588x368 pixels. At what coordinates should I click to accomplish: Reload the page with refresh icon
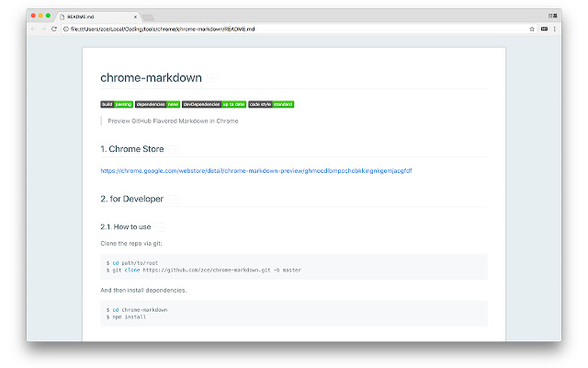[x=54, y=29]
